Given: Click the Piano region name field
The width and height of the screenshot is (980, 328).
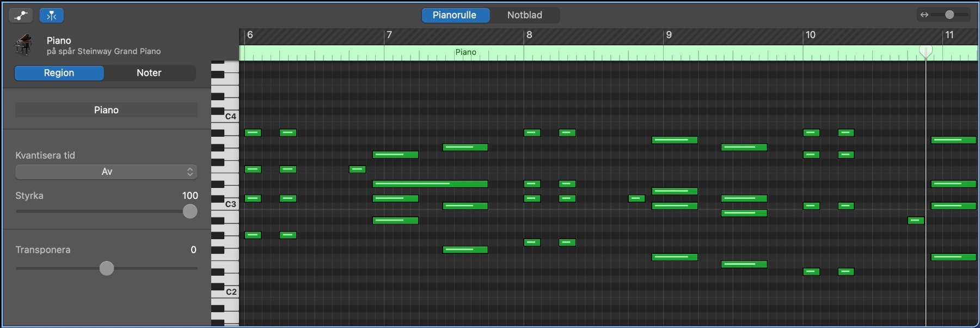Looking at the screenshot, I should (x=106, y=110).
